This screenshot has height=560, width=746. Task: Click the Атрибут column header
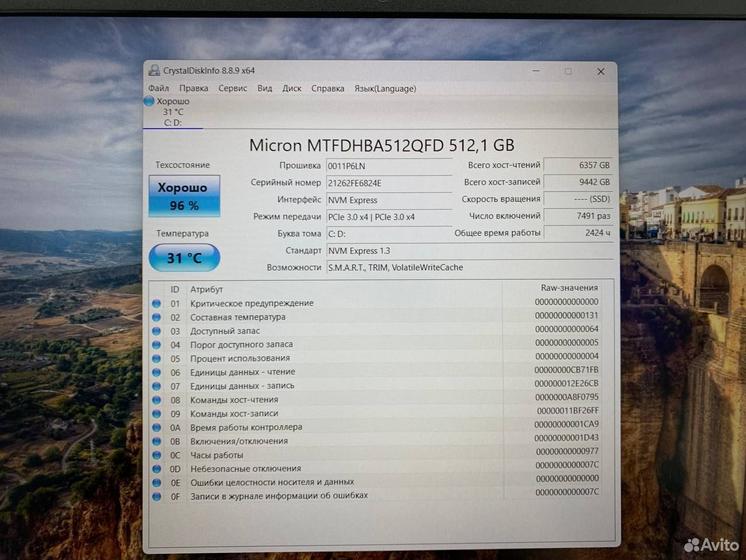coord(206,289)
